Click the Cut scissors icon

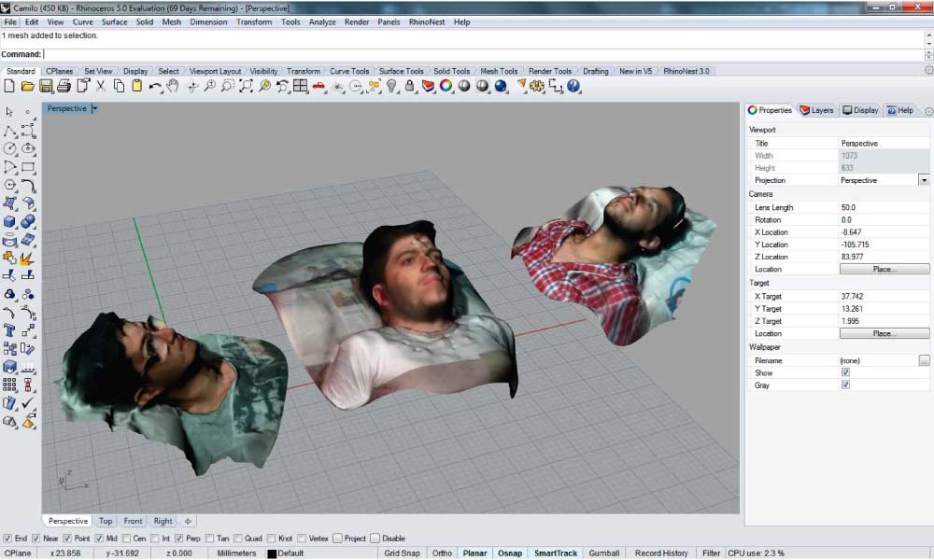[101, 86]
